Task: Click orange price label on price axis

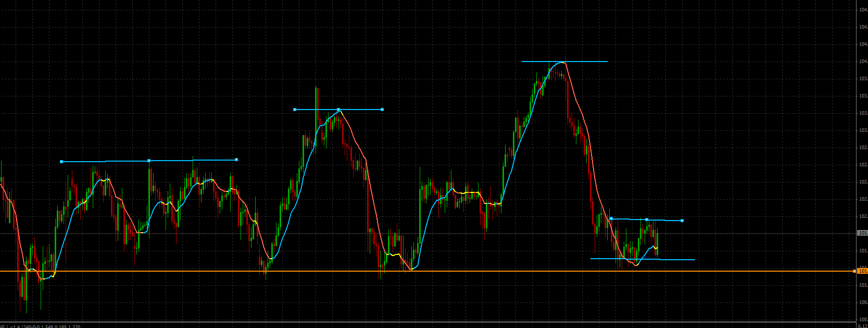Action: (x=862, y=271)
